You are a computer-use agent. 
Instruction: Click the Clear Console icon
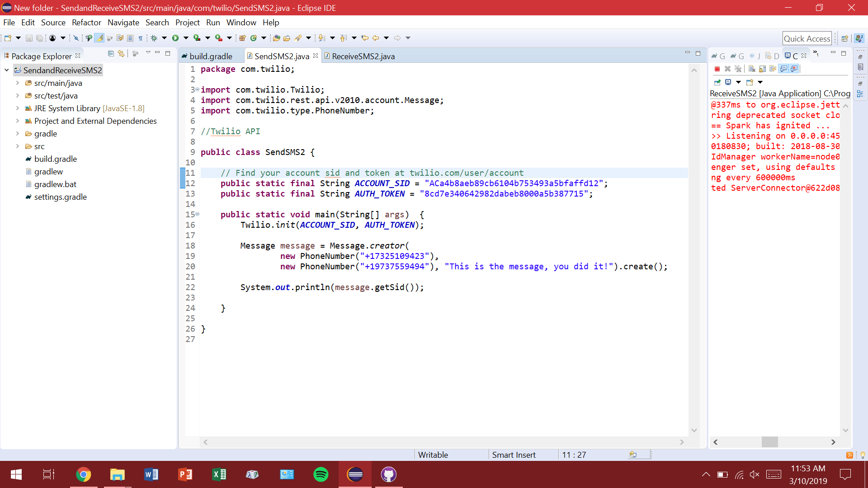coord(751,69)
